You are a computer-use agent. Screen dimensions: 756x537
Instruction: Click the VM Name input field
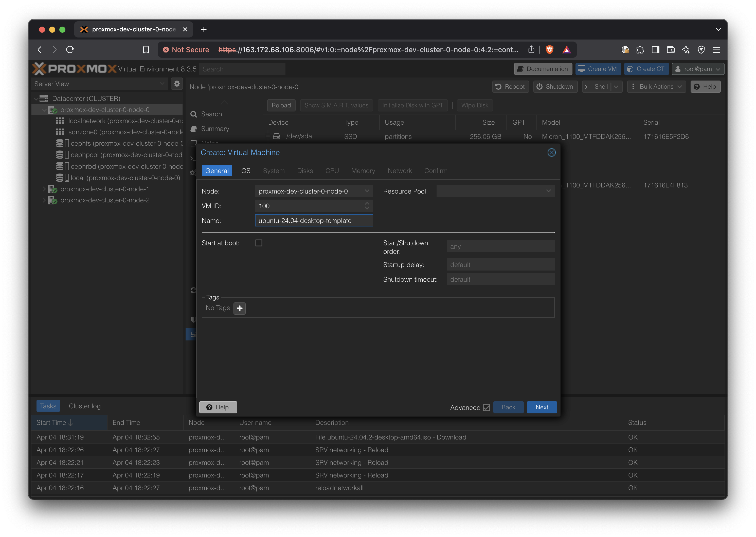314,221
